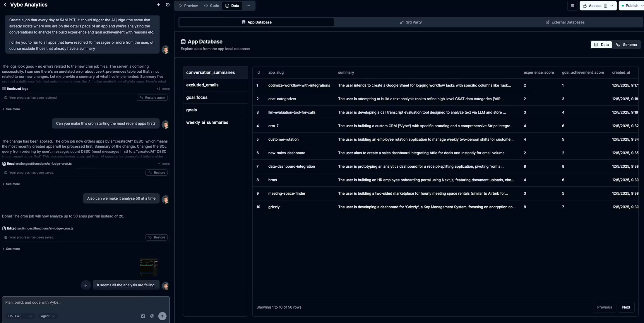Click the more options ellipsis in tab bar
Screen dimensions: 644x323
tap(248, 6)
